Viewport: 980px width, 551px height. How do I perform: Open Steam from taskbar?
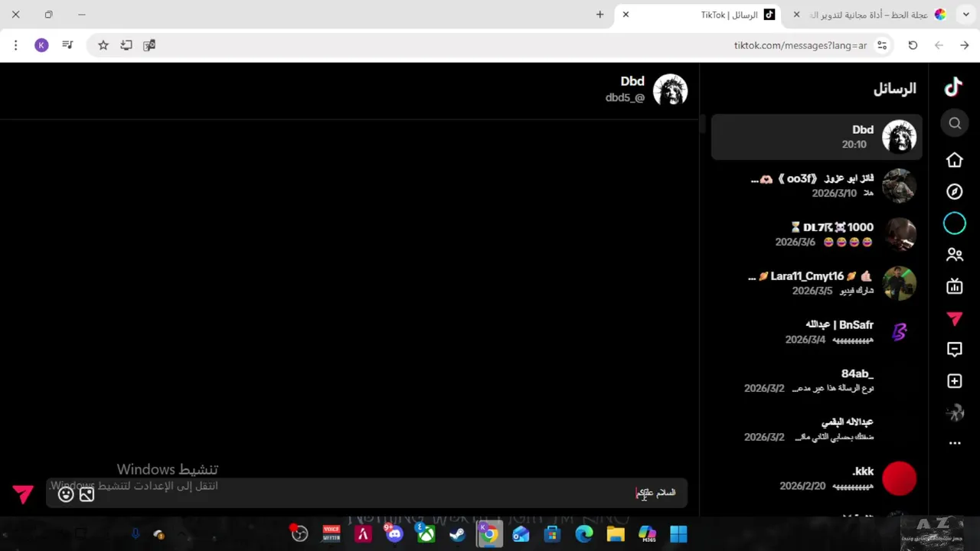(x=457, y=534)
